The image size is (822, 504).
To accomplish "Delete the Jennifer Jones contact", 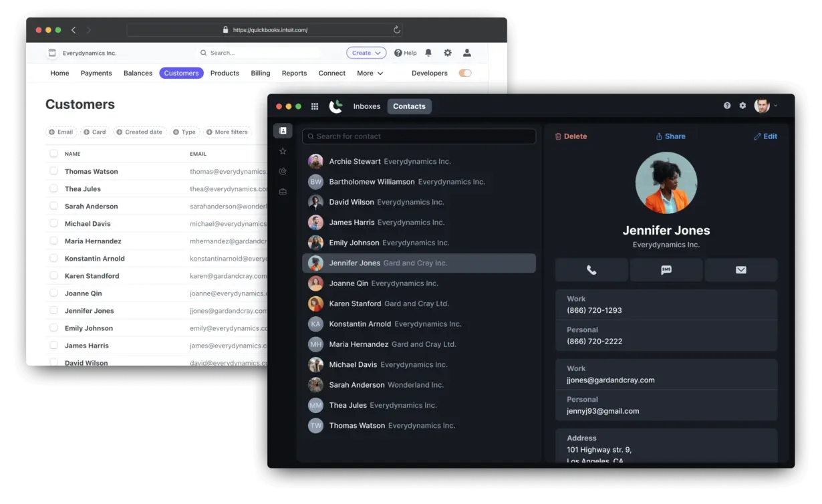I will pyautogui.click(x=571, y=136).
